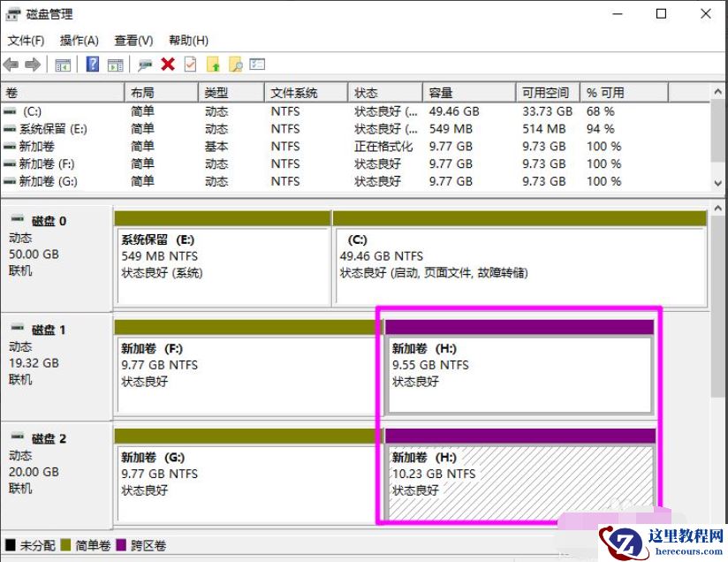Click the volume list scrollbar up arrow

pos(718,91)
